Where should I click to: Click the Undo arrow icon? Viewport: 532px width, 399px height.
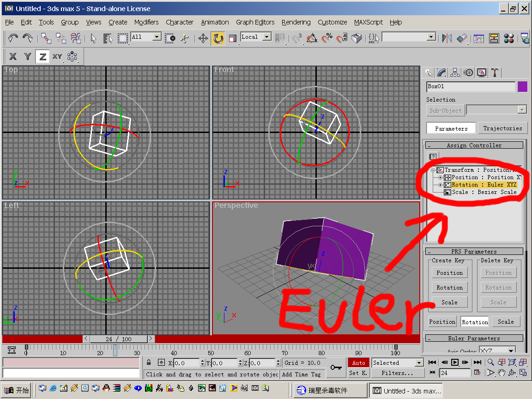[13, 38]
